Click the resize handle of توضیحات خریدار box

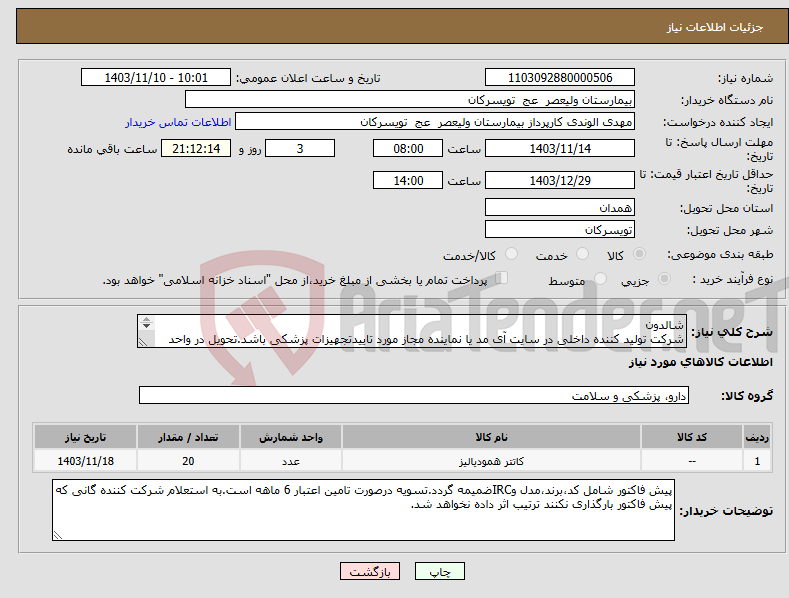pyautogui.click(x=57, y=536)
